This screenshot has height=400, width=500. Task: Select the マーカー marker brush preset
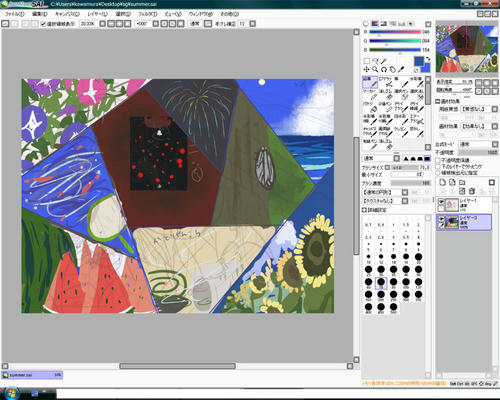click(x=370, y=95)
